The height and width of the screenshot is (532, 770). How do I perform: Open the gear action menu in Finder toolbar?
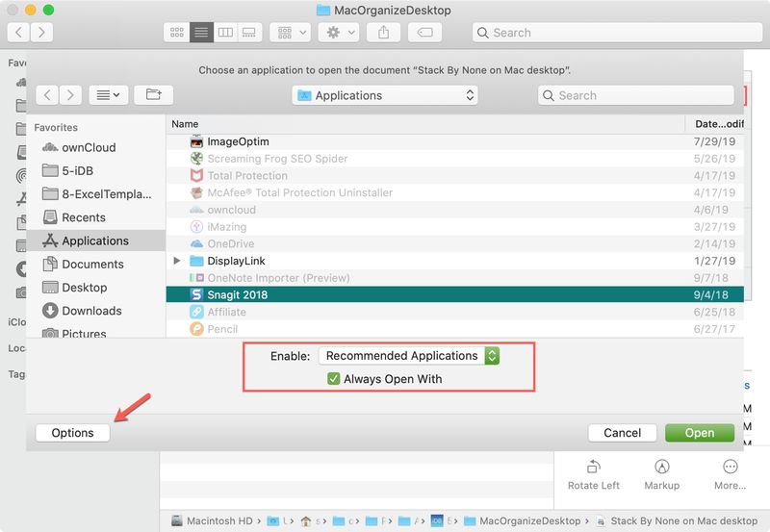click(339, 33)
